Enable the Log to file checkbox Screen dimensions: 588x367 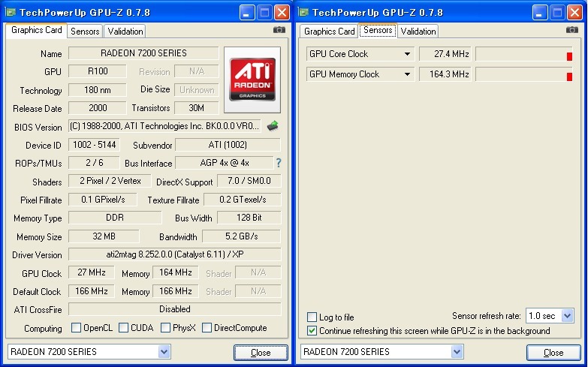[x=312, y=317]
